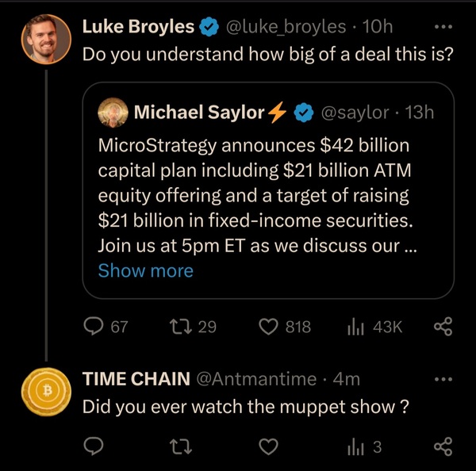Image resolution: width=476 pixels, height=471 pixels.
Task: Go to @saylor profile handle
Action: [355, 113]
